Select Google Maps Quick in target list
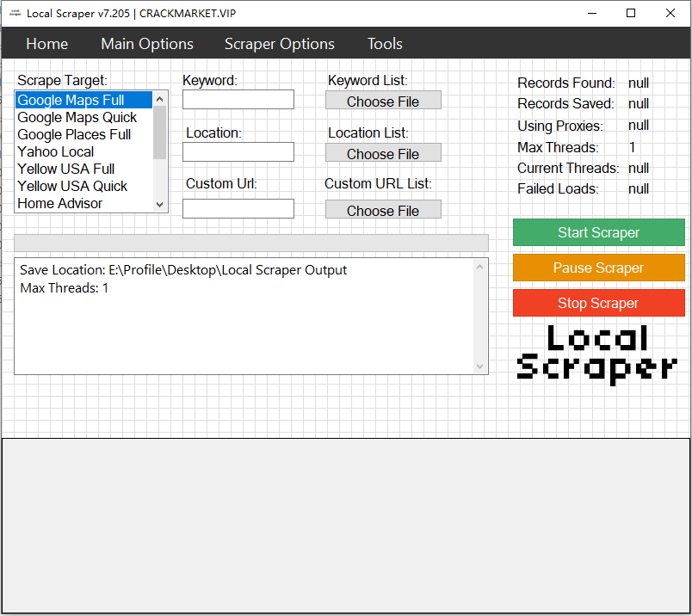Image resolution: width=692 pixels, height=616 pixels. click(83, 117)
